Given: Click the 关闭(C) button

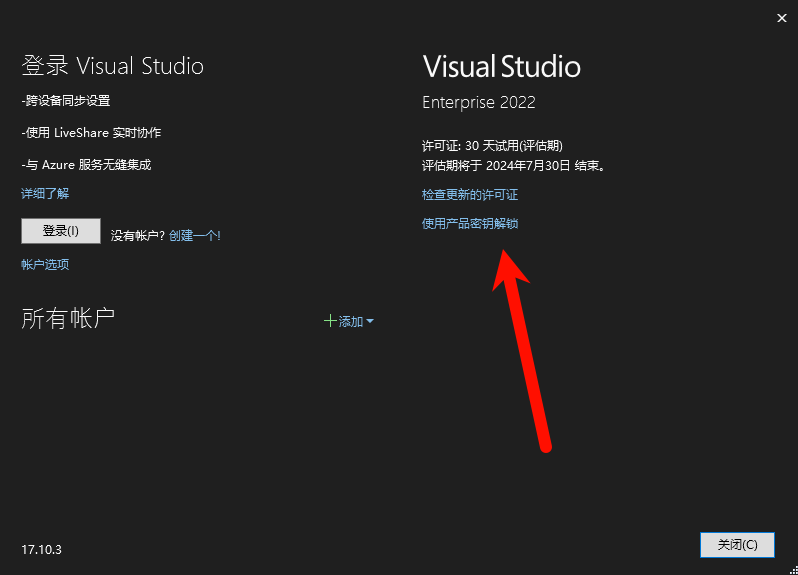Looking at the screenshot, I should click(x=737, y=545).
